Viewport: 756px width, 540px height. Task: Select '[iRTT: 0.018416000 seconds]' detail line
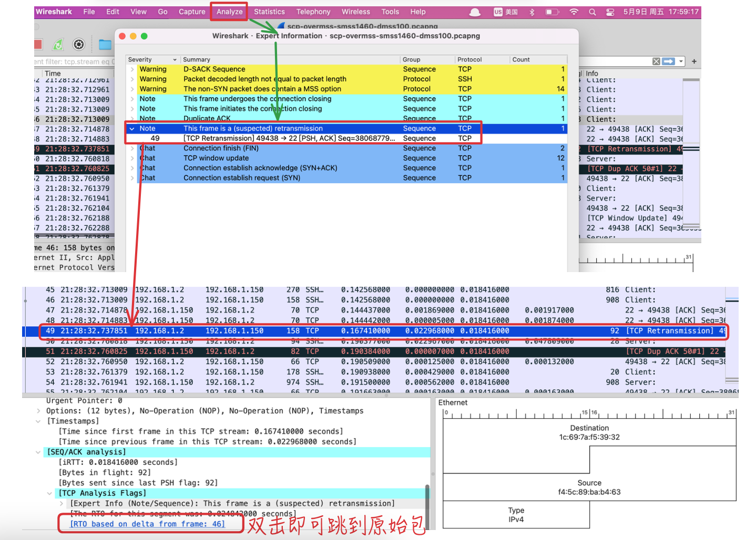tap(118, 462)
